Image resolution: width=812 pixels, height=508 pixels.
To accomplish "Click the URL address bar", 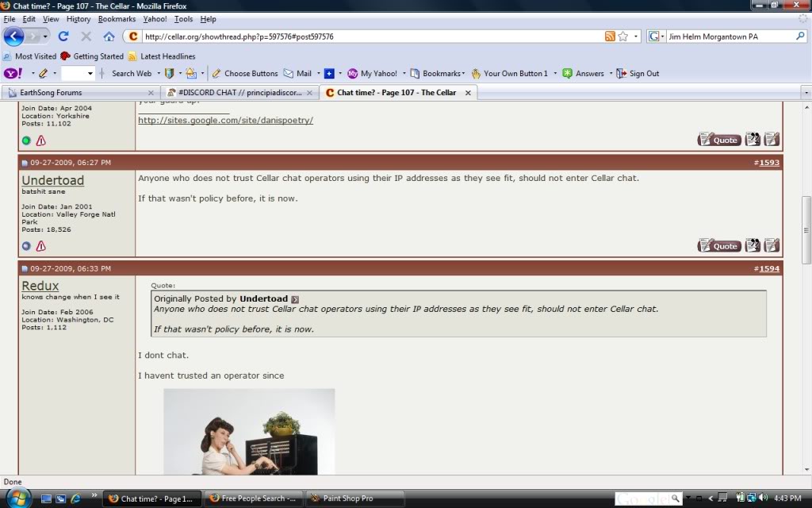I will (x=373, y=37).
